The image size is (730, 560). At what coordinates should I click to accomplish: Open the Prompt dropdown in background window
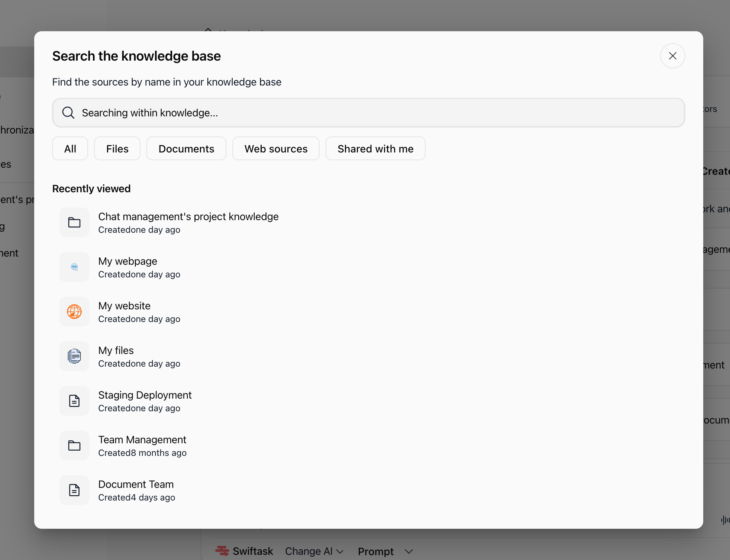coord(385,551)
